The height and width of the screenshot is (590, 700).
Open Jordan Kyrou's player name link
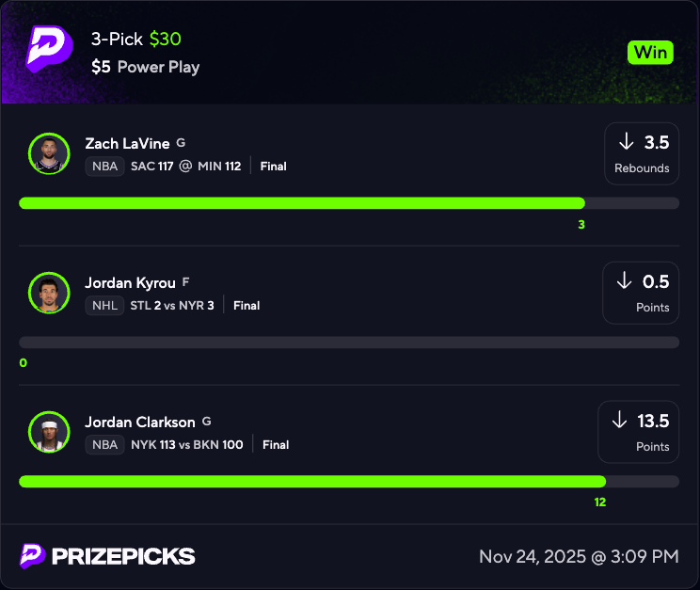tap(131, 282)
